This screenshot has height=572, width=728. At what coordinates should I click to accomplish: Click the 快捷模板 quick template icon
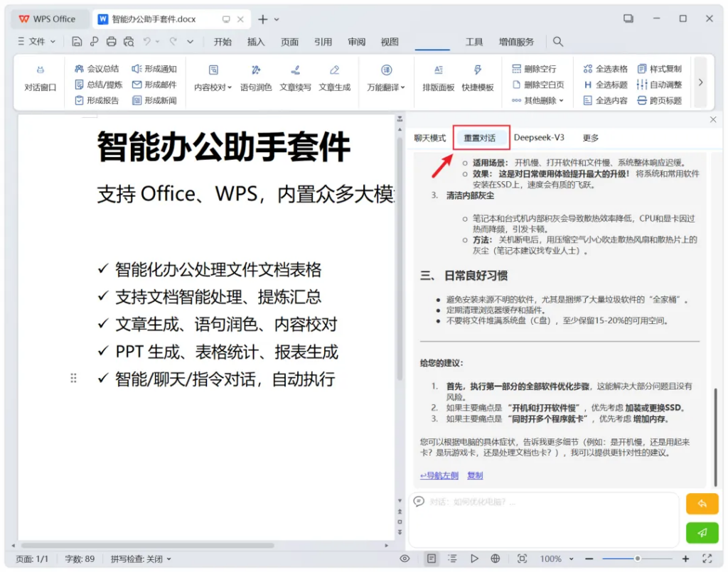click(478, 77)
